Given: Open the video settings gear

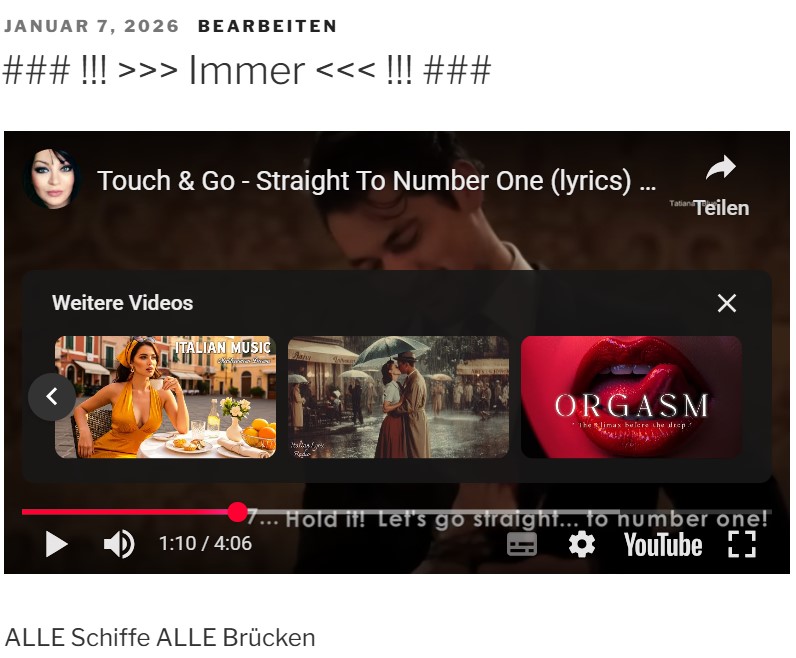Looking at the screenshot, I should (581, 544).
